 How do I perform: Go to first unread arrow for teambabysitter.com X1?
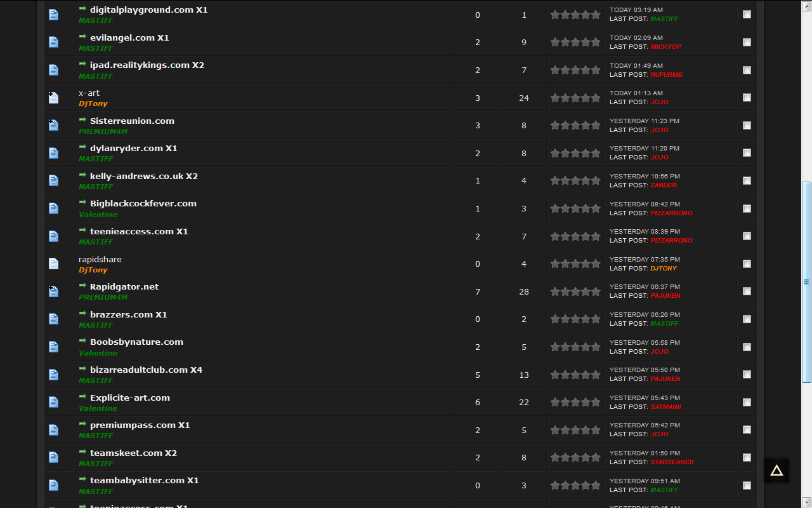(82, 479)
